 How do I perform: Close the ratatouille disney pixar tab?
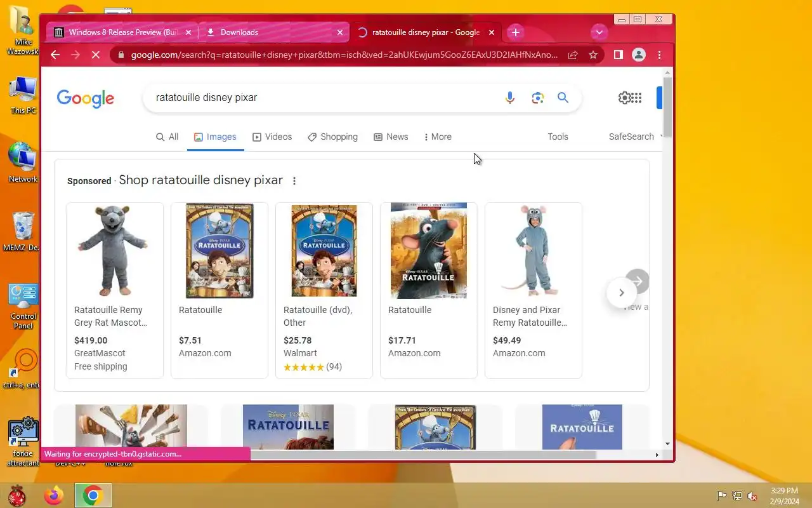pyautogui.click(x=492, y=32)
